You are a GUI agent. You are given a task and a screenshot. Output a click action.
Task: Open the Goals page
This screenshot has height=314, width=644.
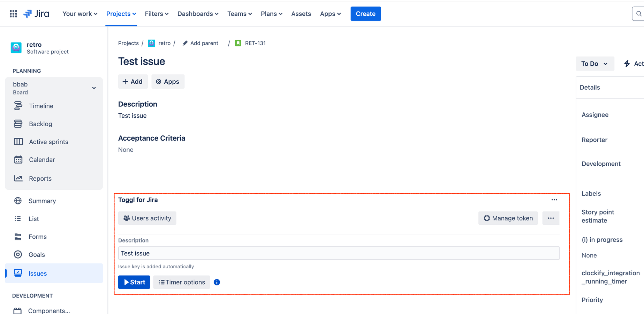coord(37,254)
